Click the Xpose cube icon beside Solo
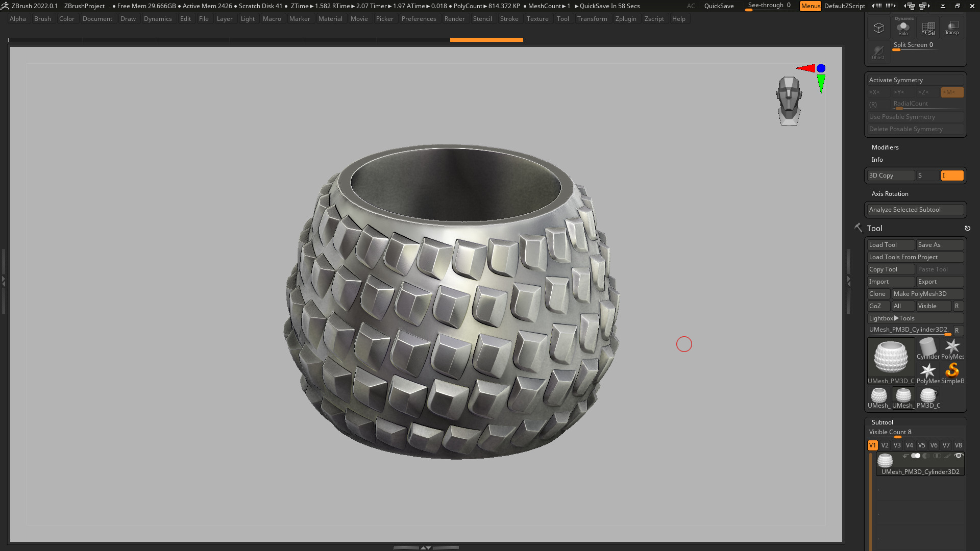 pyautogui.click(x=878, y=27)
